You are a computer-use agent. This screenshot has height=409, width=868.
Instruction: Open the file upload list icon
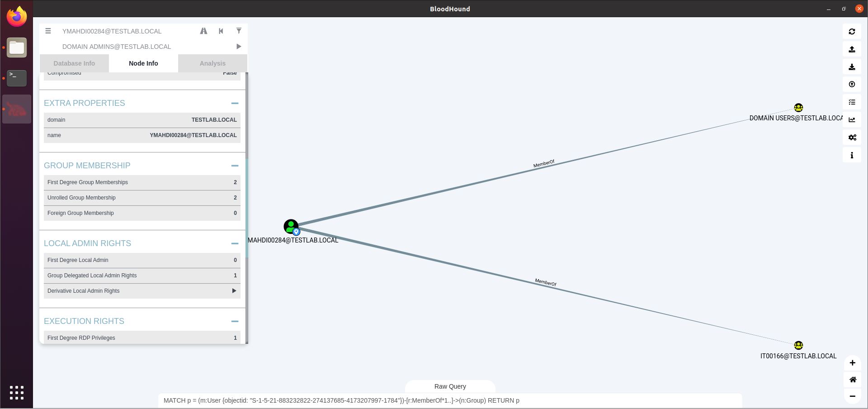[852, 102]
